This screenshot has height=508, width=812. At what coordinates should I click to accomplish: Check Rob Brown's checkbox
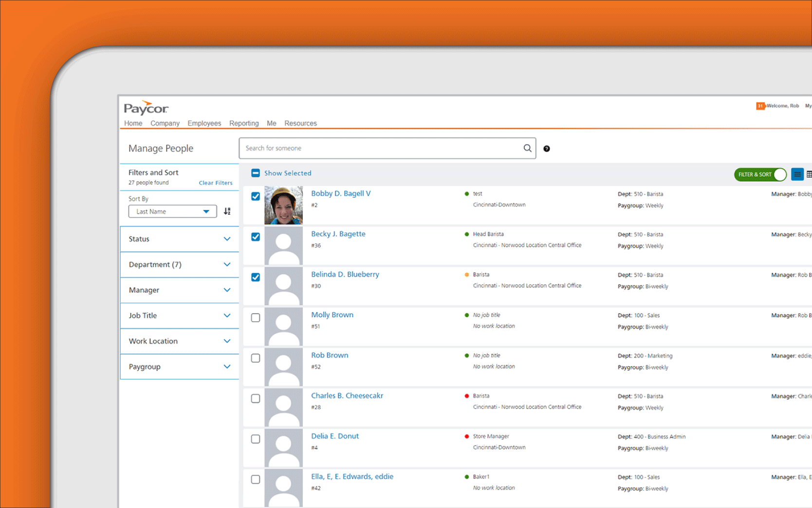(256, 358)
